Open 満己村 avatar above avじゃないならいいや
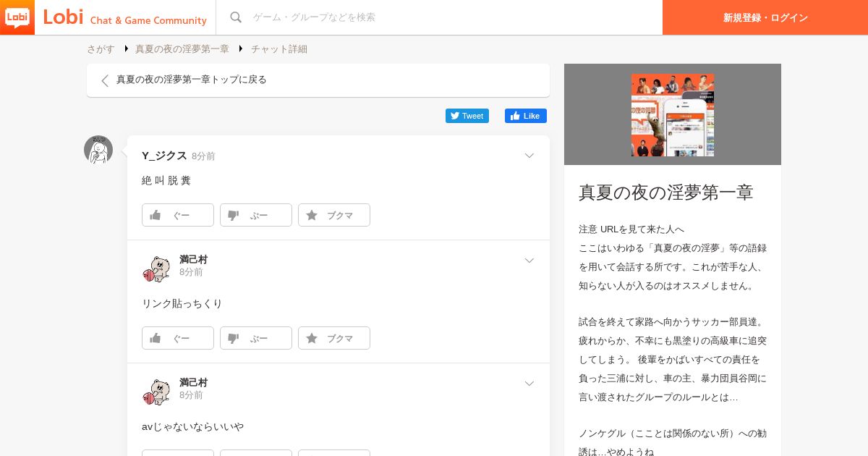The image size is (868, 456). pyautogui.click(x=156, y=392)
